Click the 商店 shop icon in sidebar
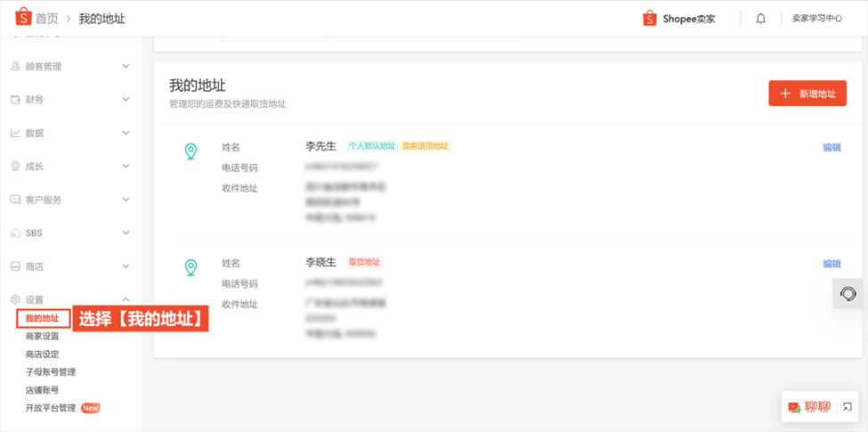 point(15,266)
